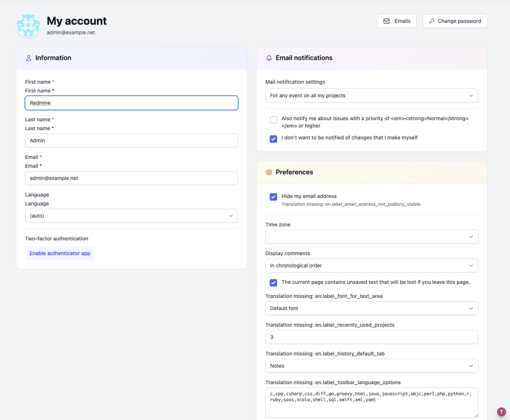
Task: Open the Emails page
Action: click(x=397, y=21)
